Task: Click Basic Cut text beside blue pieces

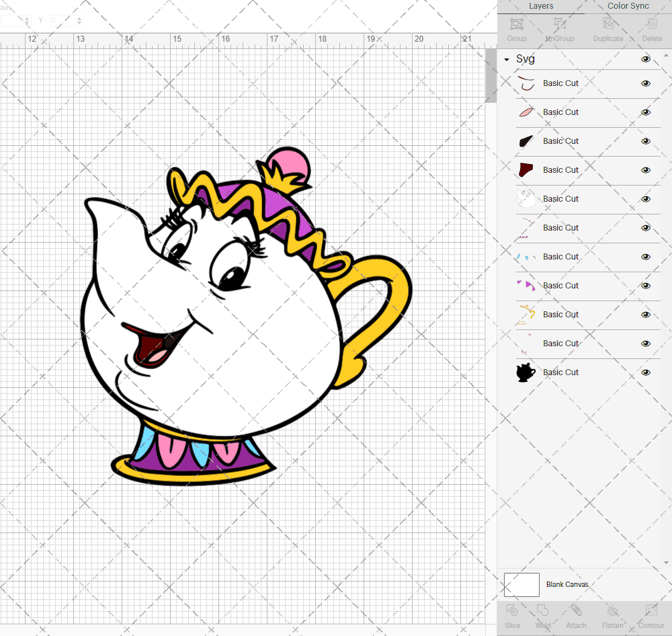Action: 560,256
